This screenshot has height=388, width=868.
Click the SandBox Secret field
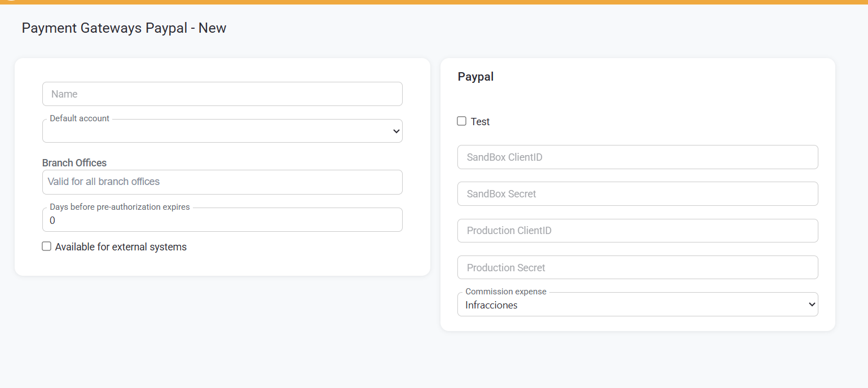pyautogui.click(x=637, y=194)
